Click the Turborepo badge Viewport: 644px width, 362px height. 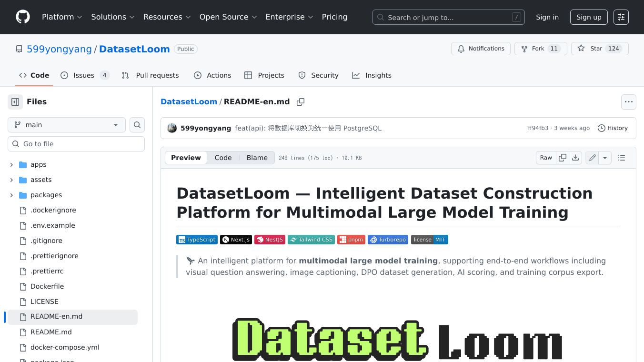[388, 240]
